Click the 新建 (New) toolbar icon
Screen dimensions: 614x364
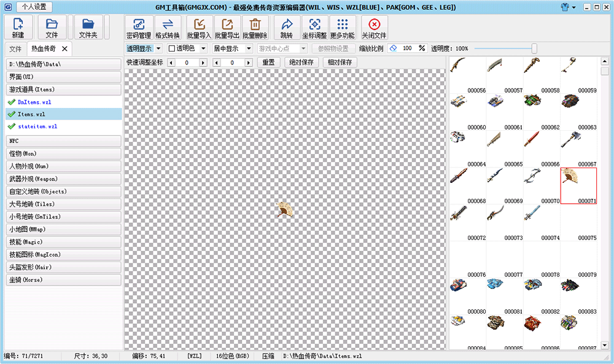18,28
